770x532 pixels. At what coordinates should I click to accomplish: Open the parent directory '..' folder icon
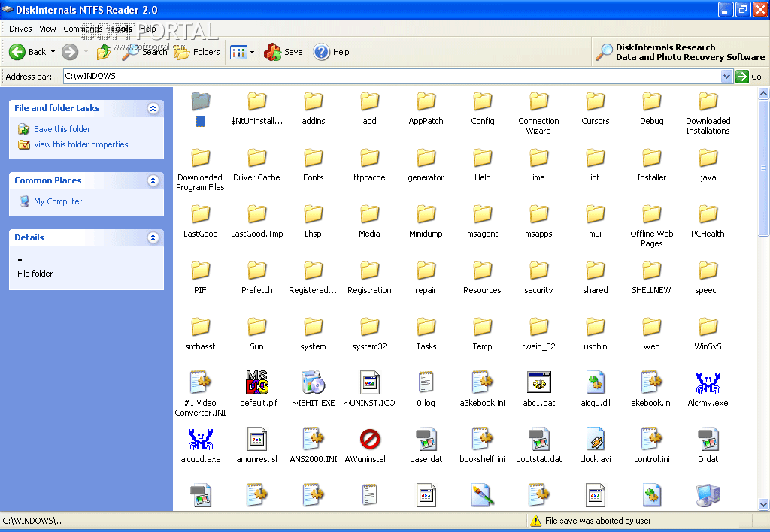(x=200, y=102)
